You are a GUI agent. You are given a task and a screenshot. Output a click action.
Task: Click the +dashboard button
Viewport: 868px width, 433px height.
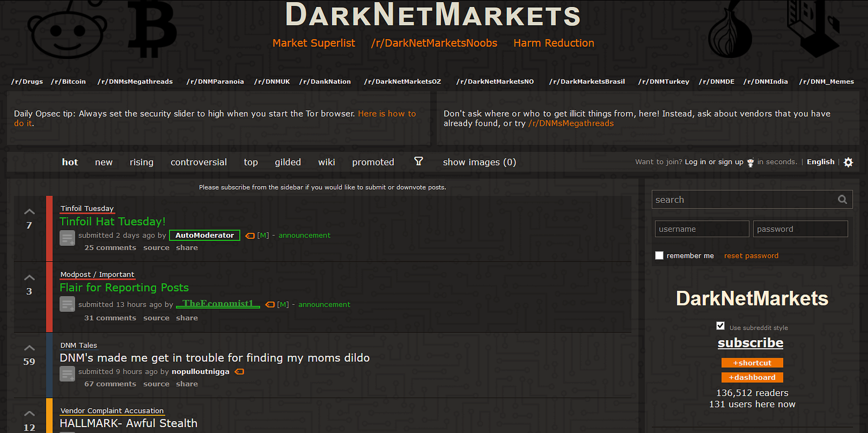[752, 378]
